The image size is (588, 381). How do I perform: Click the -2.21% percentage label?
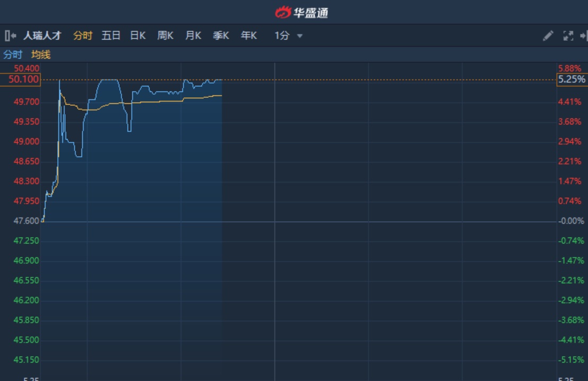pos(571,280)
